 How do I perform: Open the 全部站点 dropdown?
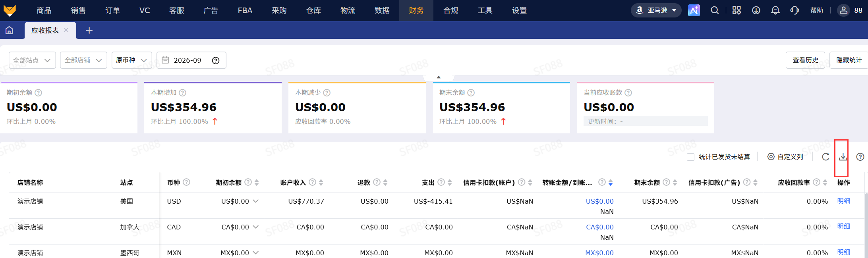32,60
